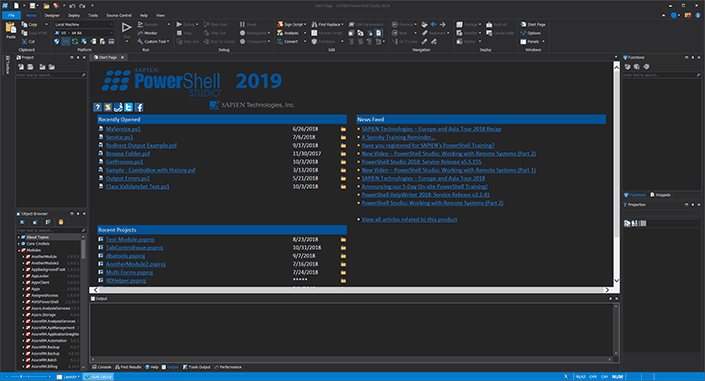Toggle the Auto Layout option in status bar
This screenshot has height=381, width=705.
(x=98, y=377)
